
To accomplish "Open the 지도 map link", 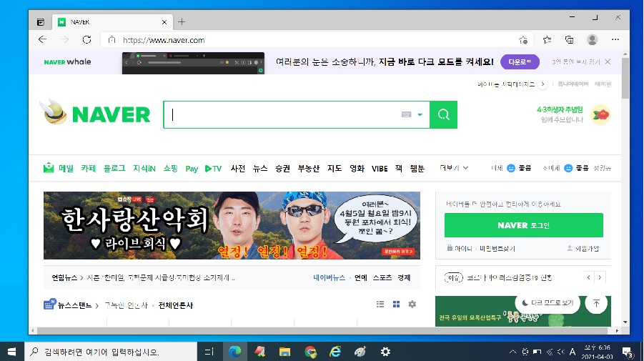I will point(335,169).
